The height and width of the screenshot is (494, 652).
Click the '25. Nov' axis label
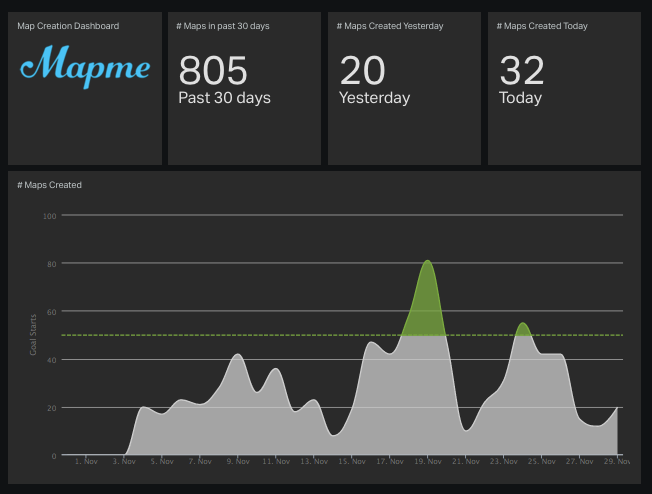[x=542, y=461]
